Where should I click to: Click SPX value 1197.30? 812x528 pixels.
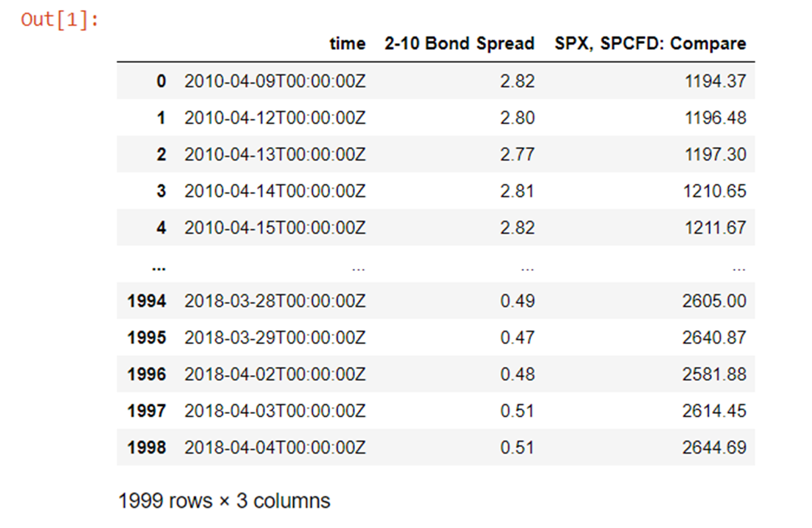point(715,154)
